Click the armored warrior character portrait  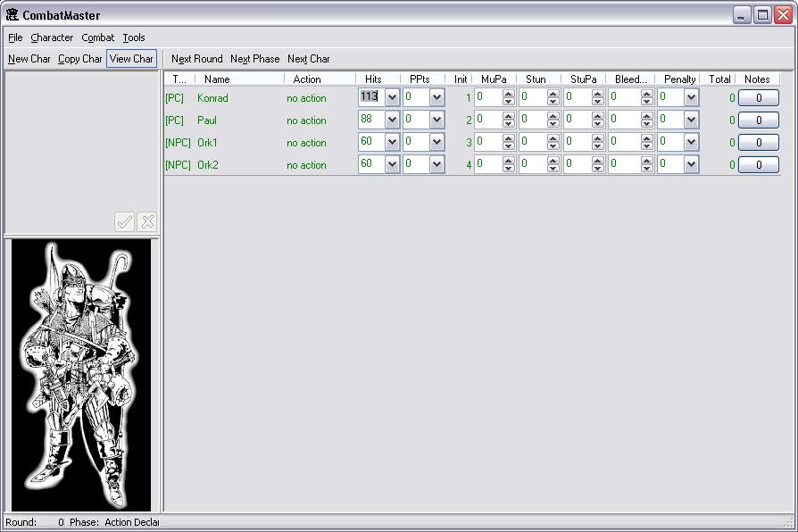tap(81, 375)
